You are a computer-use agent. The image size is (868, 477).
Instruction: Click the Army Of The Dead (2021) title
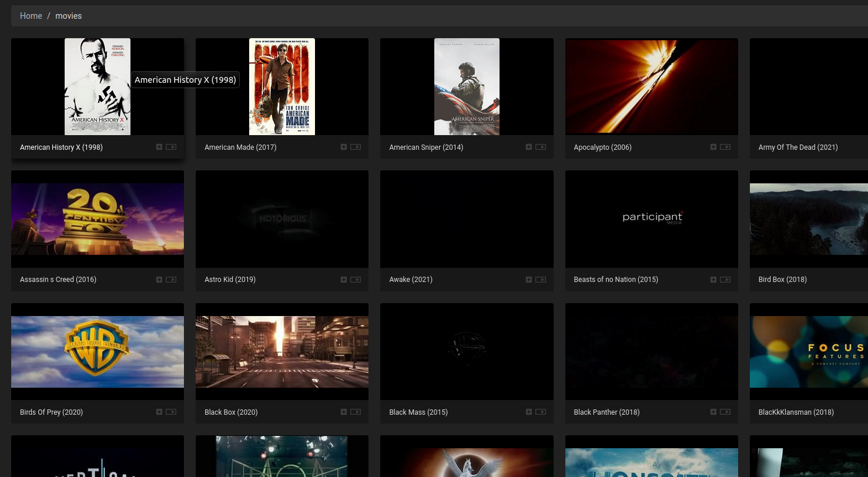798,147
